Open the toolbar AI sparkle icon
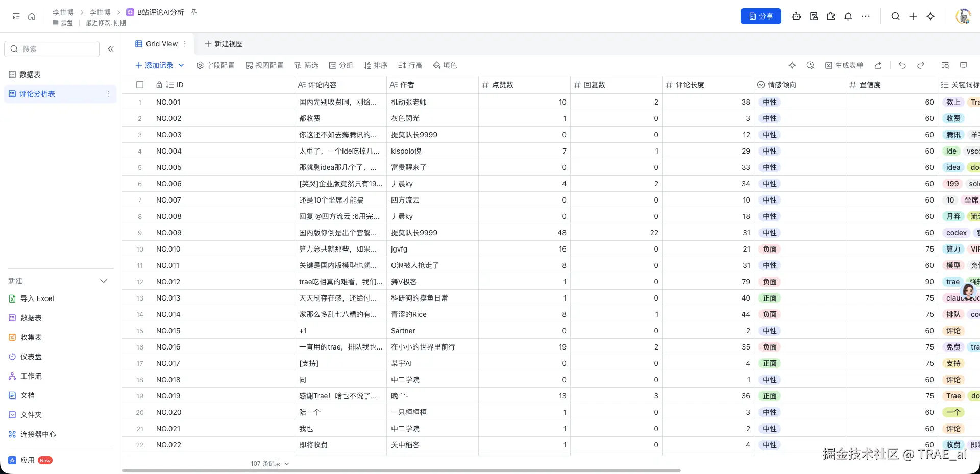This screenshot has height=474, width=980. 792,65
